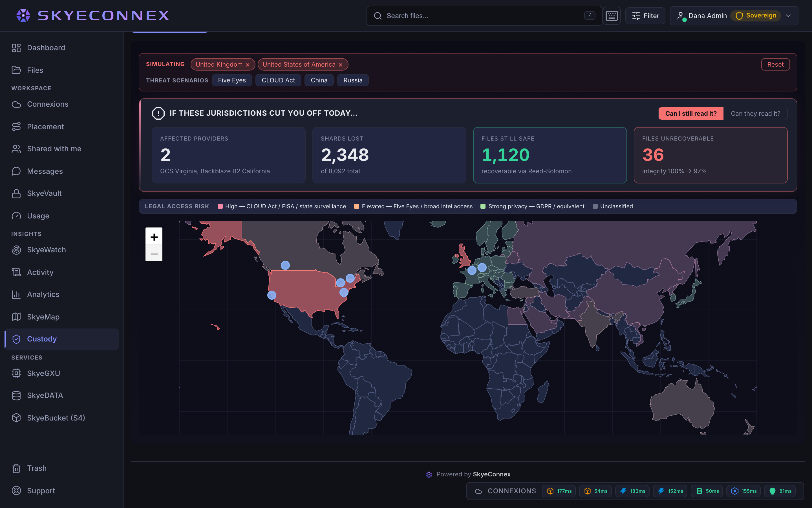
Task: Click the Strong privacy legend swatch
Action: pyautogui.click(x=483, y=206)
